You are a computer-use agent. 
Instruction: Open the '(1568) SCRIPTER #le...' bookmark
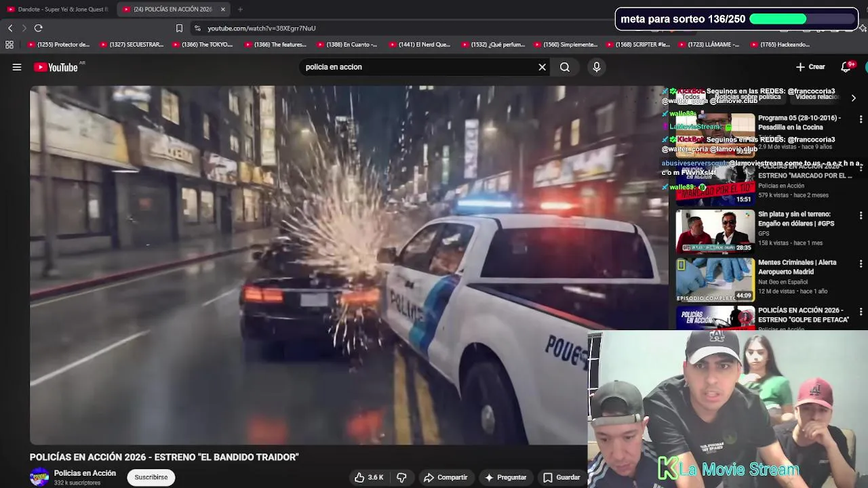[x=637, y=45]
